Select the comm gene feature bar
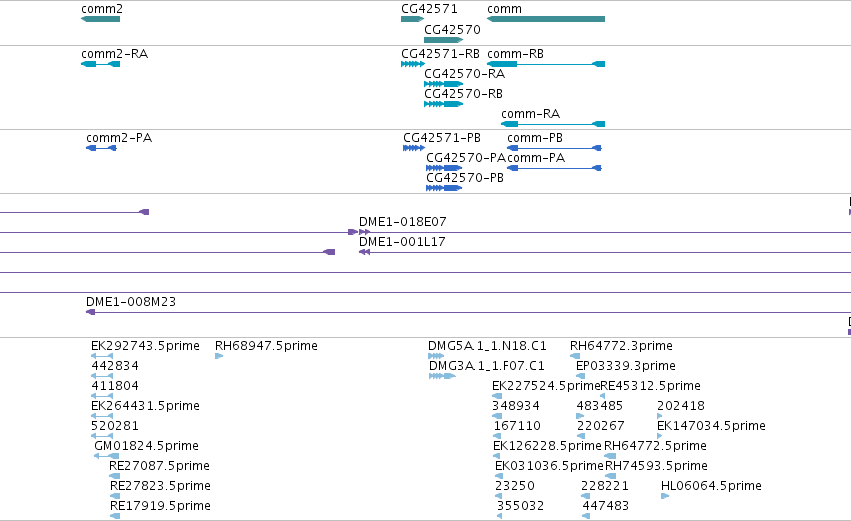Viewport: 851px width, 521px height. [x=546, y=19]
